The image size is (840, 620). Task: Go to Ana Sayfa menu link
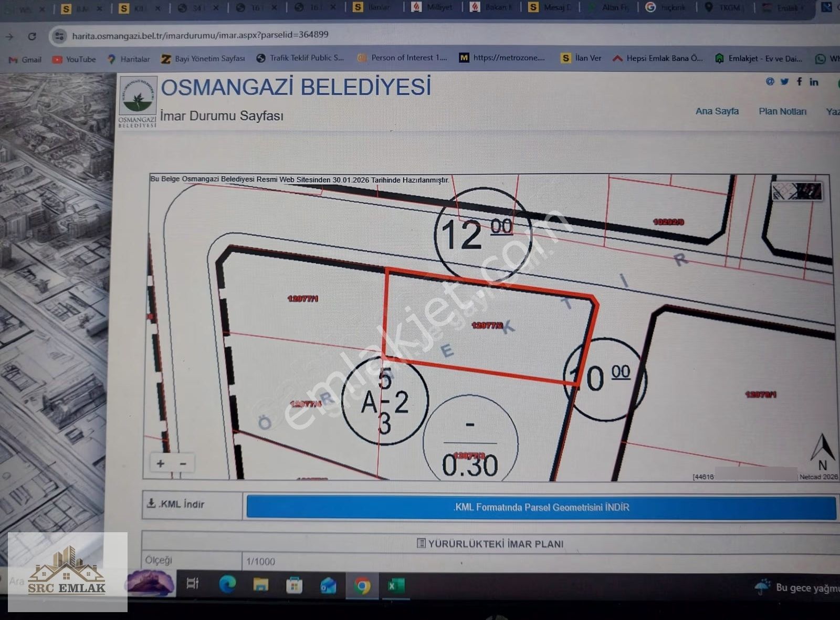[717, 111]
